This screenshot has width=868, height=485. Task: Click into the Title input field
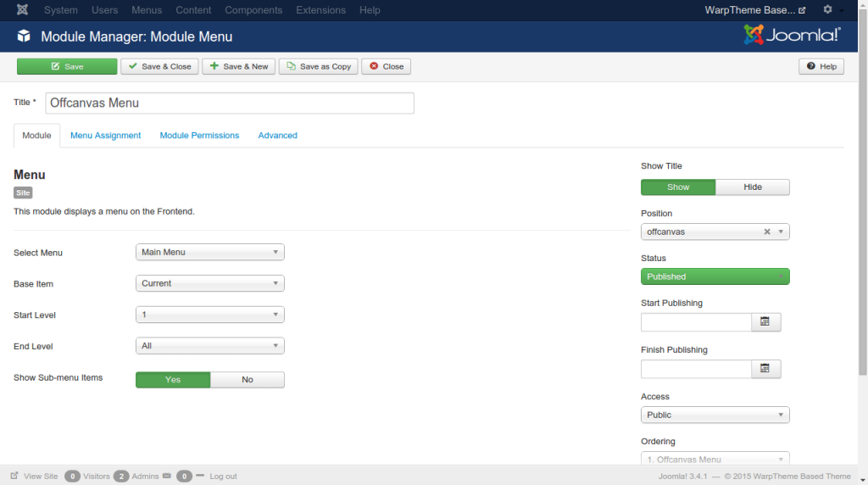coord(229,103)
